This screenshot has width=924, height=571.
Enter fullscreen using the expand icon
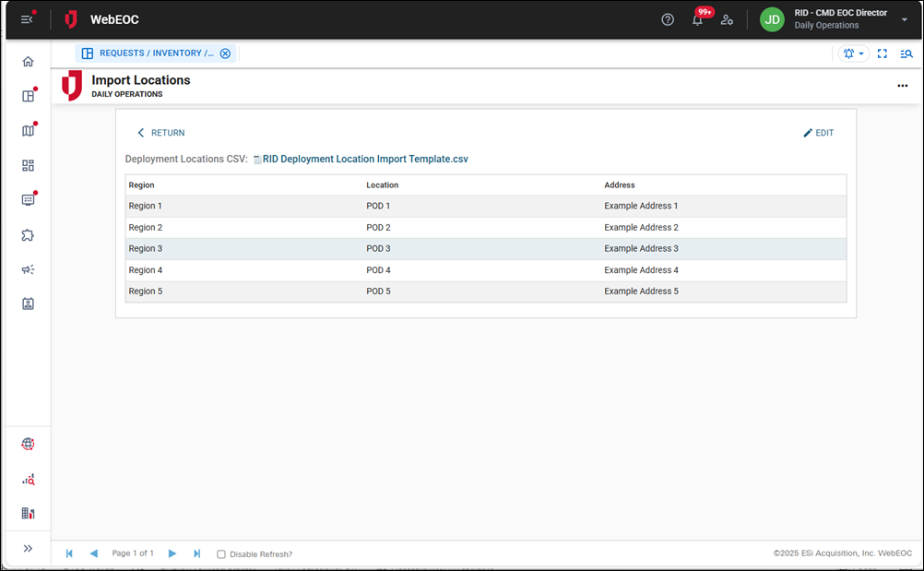click(882, 54)
